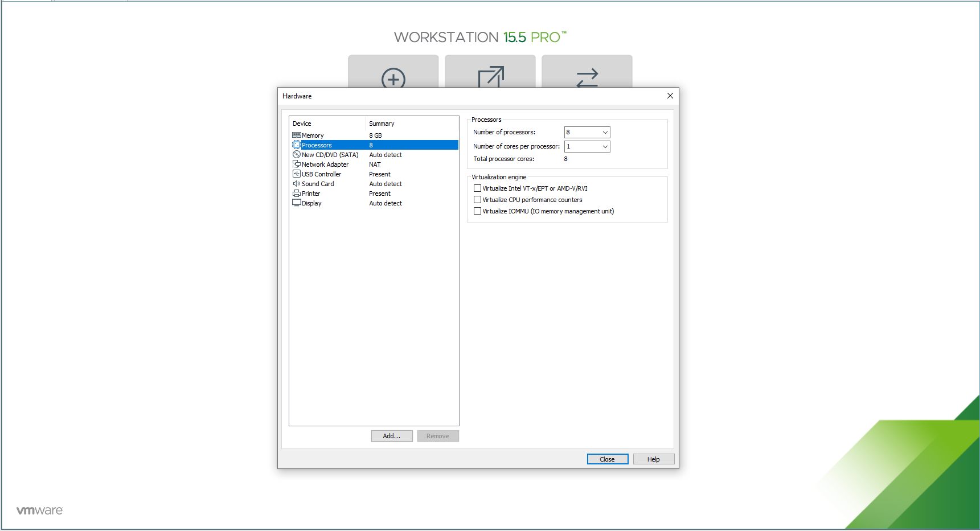The image size is (980, 531).
Task: Check Virtualize IOMMU option
Action: (477, 211)
